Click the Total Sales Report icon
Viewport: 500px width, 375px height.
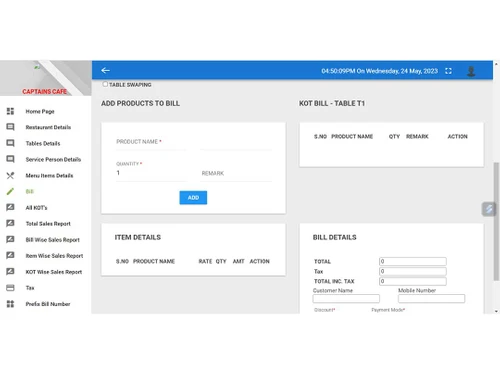(10, 223)
